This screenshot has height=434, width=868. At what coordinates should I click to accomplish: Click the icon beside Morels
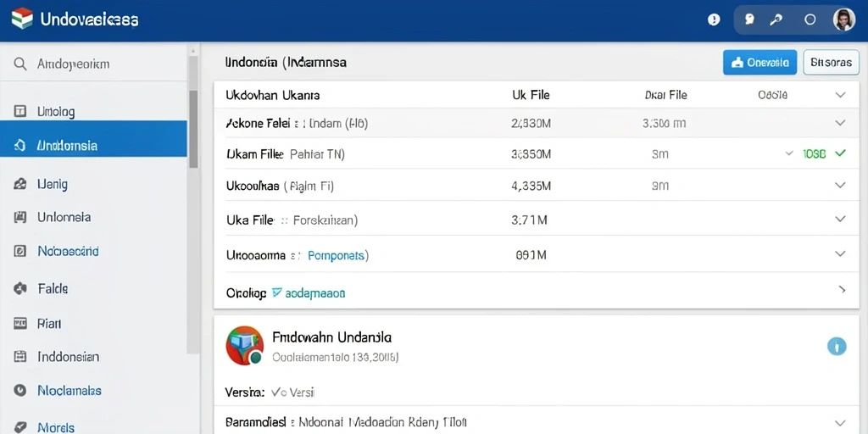tap(20, 427)
